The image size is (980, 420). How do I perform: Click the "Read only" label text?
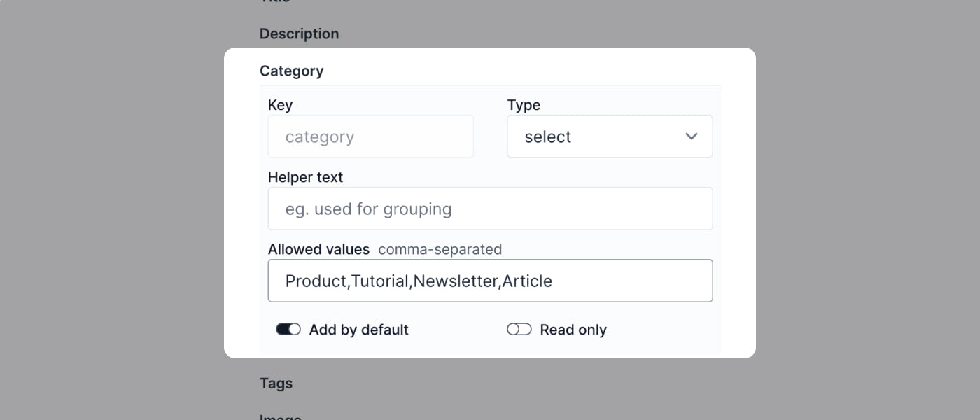pyautogui.click(x=573, y=330)
